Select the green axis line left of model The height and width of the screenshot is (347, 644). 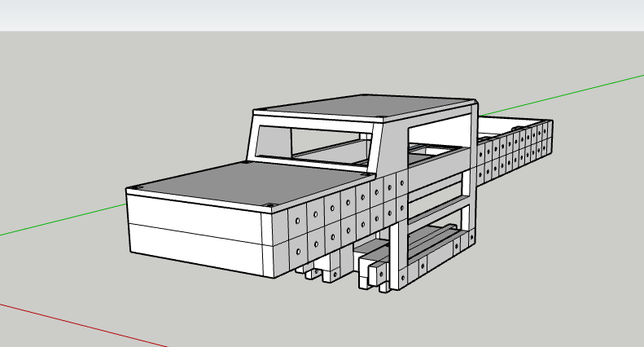pyautogui.click(x=63, y=220)
